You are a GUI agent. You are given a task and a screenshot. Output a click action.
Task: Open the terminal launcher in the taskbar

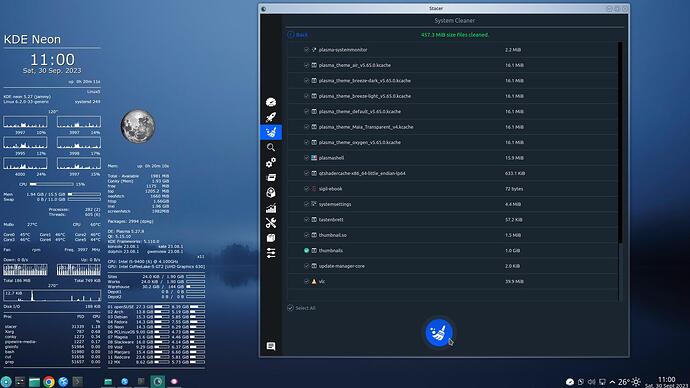[x=77, y=381]
